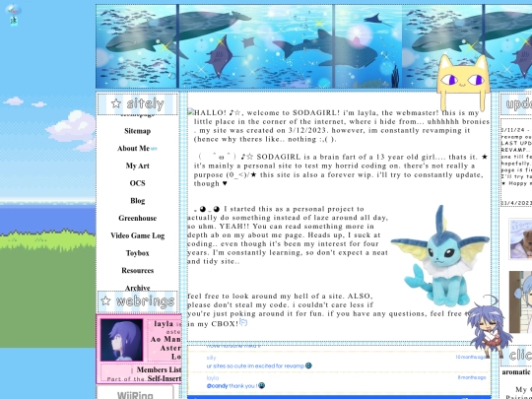This screenshot has width=532, height=399.
Task: Open the Archive page link
Action: coord(137,288)
